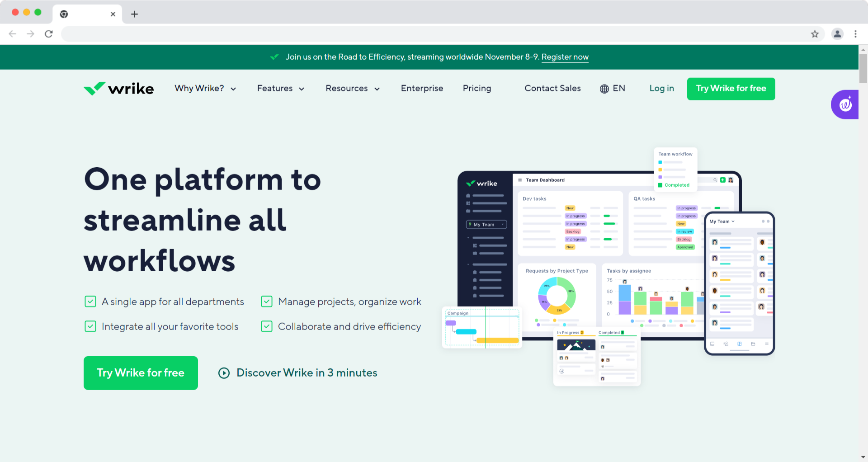Viewport: 868px width, 462px height.
Task: Click the browser back arrow
Action: tap(13, 34)
